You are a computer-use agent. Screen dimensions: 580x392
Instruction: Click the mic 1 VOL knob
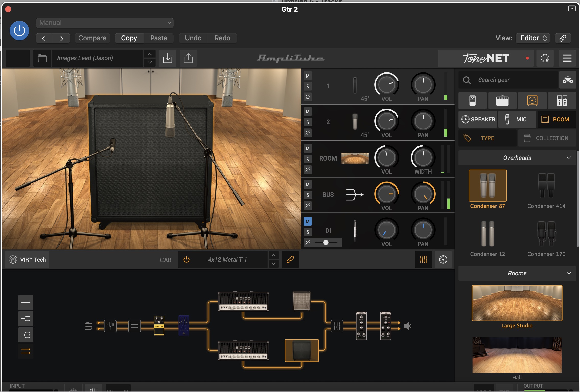click(387, 85)
